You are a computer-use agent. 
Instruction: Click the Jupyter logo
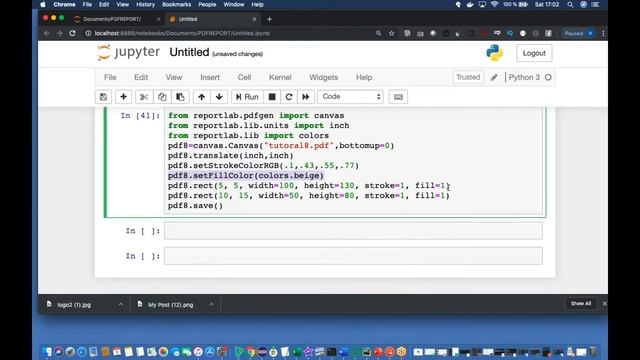tap(129, 52)
